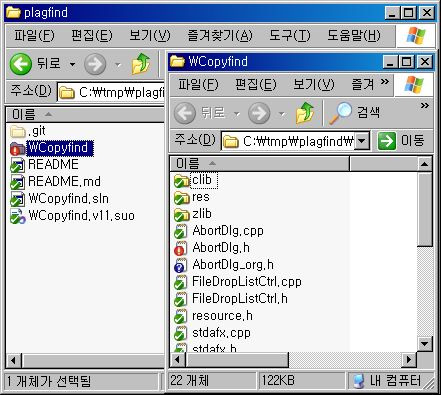The width and height of the screenshot is (441, 395).
Task: Expand the address bar dropdown in WCopyfind window
Action: pos(361,141)
